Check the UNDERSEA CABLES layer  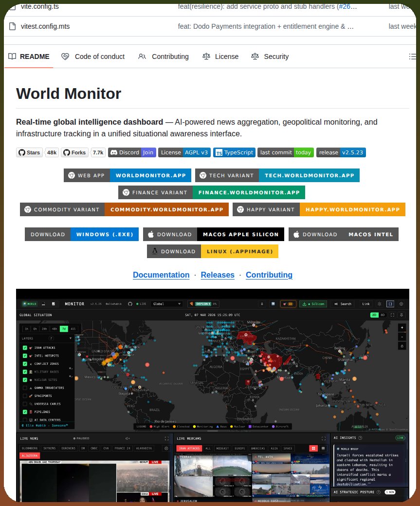(x=25, y=404)
